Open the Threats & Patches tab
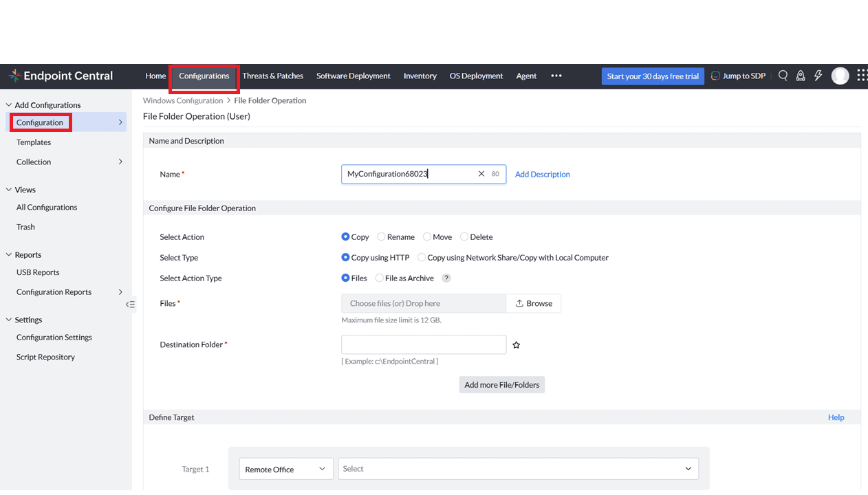 coord(273,76)
